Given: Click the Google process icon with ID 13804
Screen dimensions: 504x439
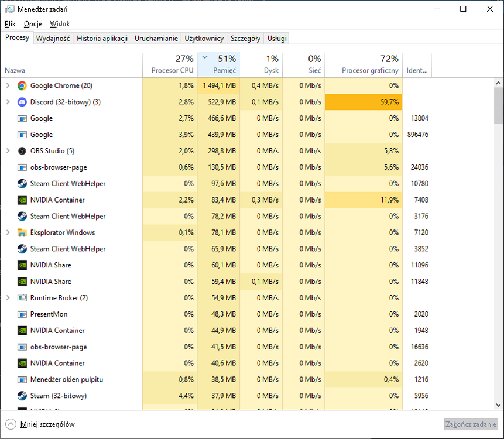Looking at the screenshot, I should 22,118.
